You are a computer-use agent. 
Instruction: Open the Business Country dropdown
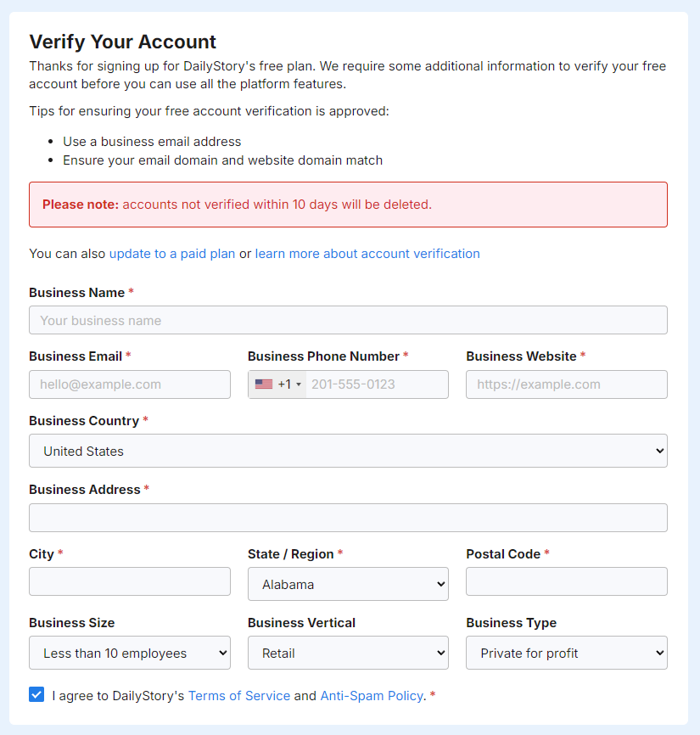[348, 451]
